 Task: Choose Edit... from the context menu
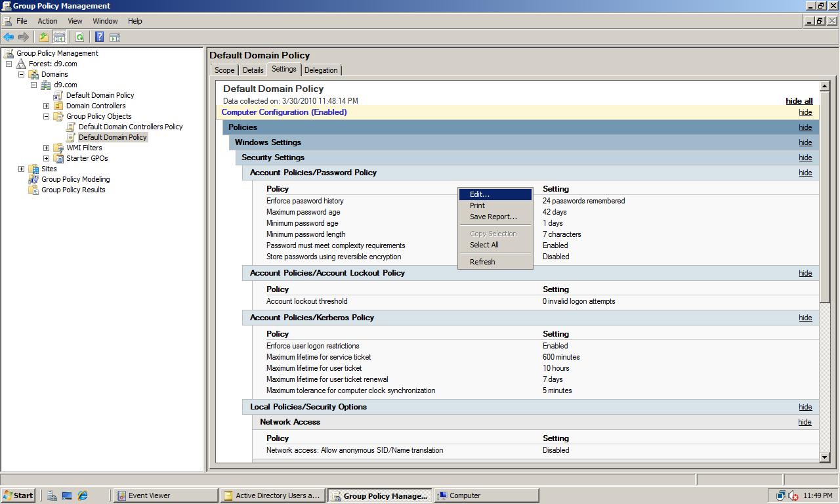tap(495, 194)
